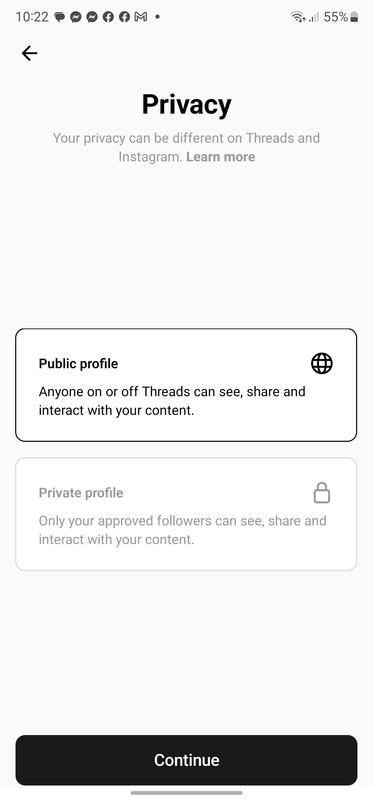This screenshot has height=800, width=373.
Task: Select the Public profile option card
Action: 186,385
